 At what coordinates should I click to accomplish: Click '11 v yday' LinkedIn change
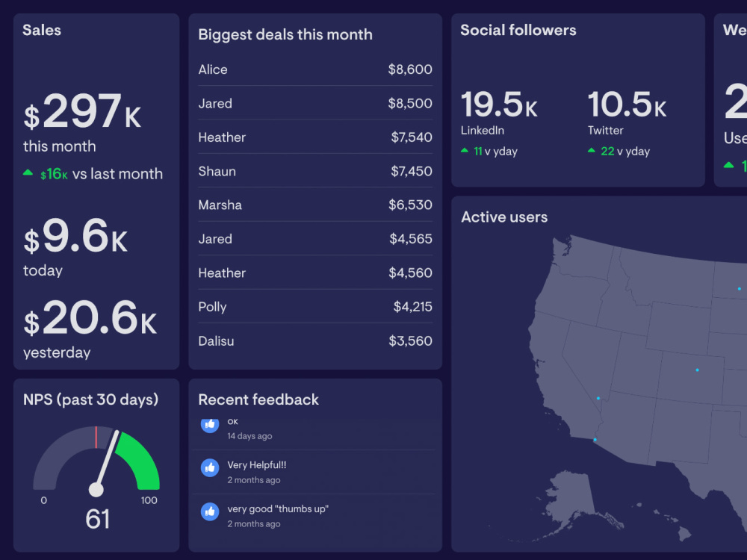[495, 152]
